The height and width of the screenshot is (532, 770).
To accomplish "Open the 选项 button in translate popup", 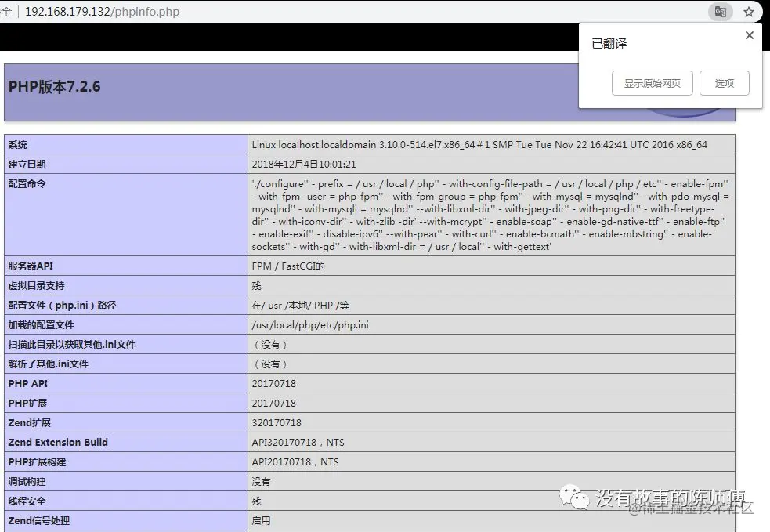I will 725,83.
